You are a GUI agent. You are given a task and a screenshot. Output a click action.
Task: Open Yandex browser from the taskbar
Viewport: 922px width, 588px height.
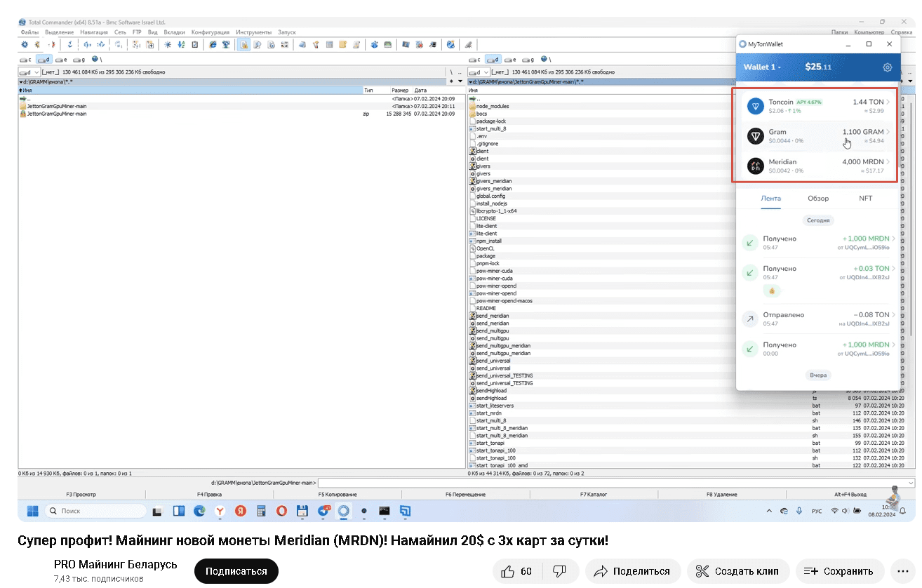(220, 511)
